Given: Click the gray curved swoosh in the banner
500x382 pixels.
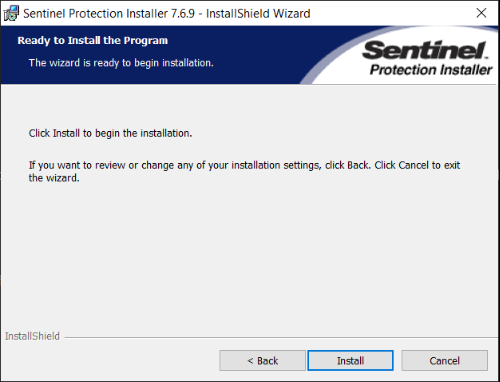Looking at the screenshot, I should point(322,65).
